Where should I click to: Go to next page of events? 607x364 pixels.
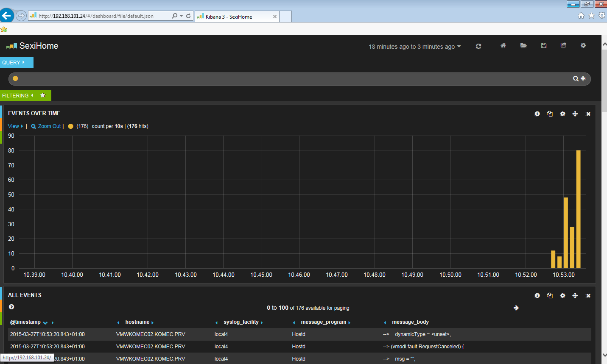(516, 308)
